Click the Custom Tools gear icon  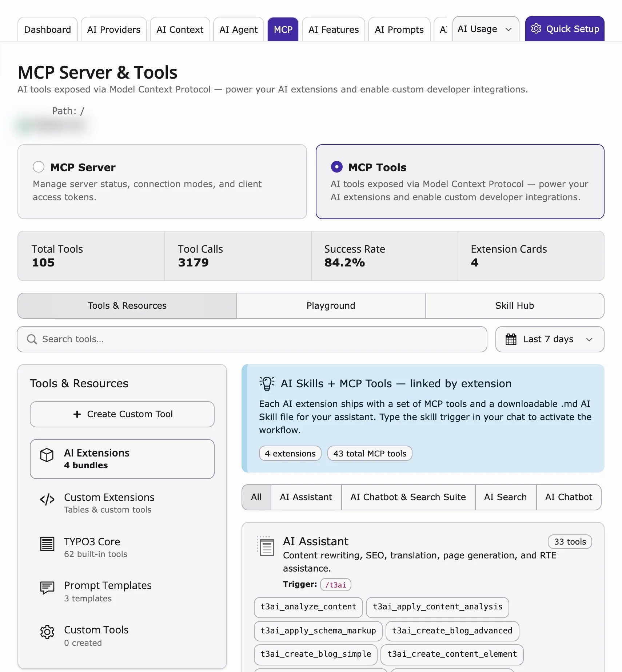tap(47, 632)
